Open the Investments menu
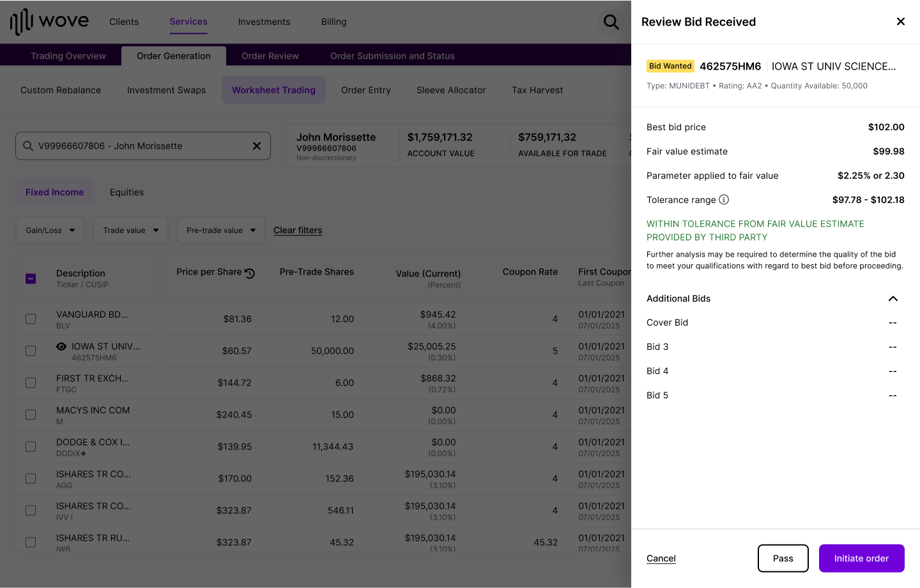Viewport: 920px width, 588px height. pos(264,22)
